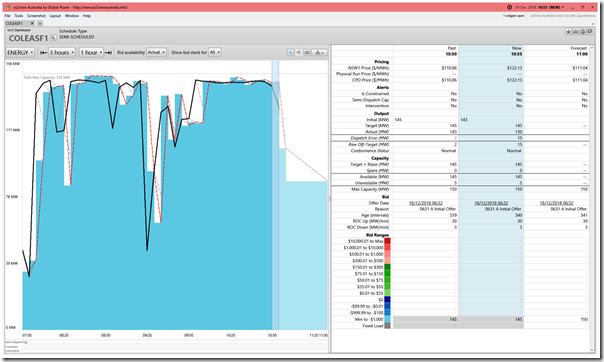Screen dimensions: 604x362
Task: Open the 3 hours lookback dropdown
Action: [x=62, y=52]
